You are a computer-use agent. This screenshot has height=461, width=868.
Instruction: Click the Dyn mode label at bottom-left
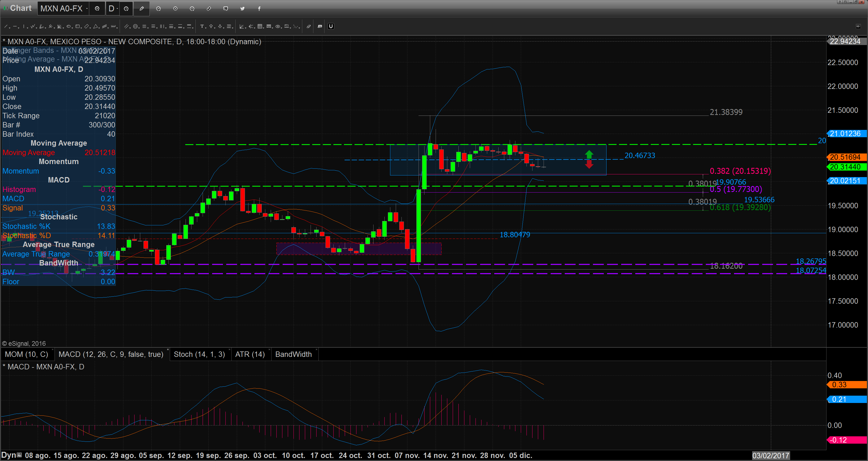(x=9, y=455)
